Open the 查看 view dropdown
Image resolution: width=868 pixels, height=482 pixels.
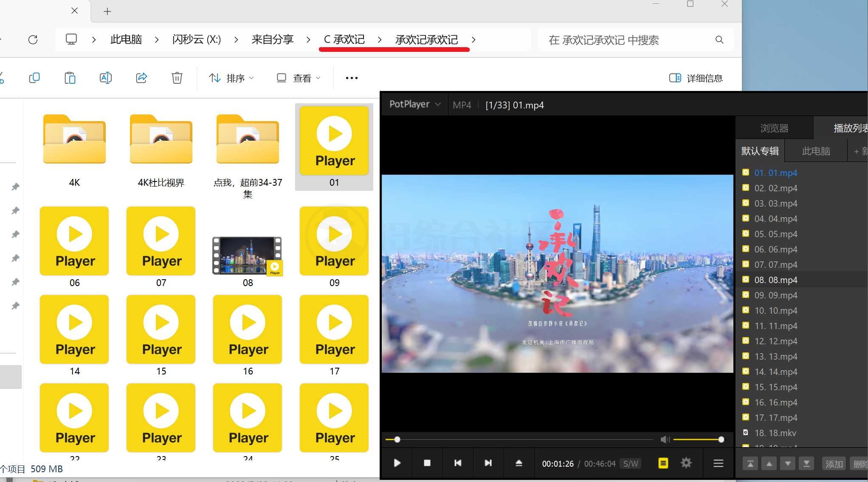299,78
